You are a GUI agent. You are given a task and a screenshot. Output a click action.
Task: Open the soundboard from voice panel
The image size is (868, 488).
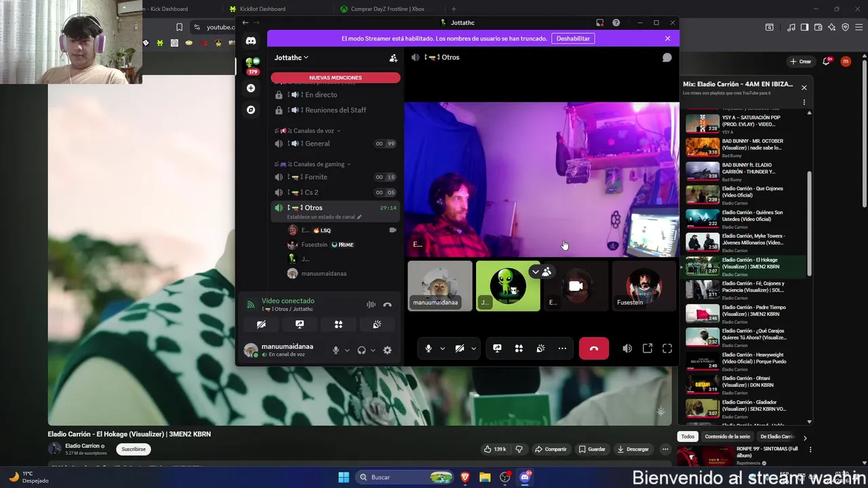click(377, 325)
